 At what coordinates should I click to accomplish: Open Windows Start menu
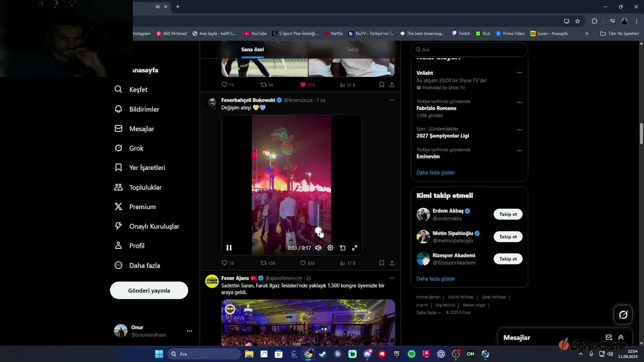click(159, 354)
